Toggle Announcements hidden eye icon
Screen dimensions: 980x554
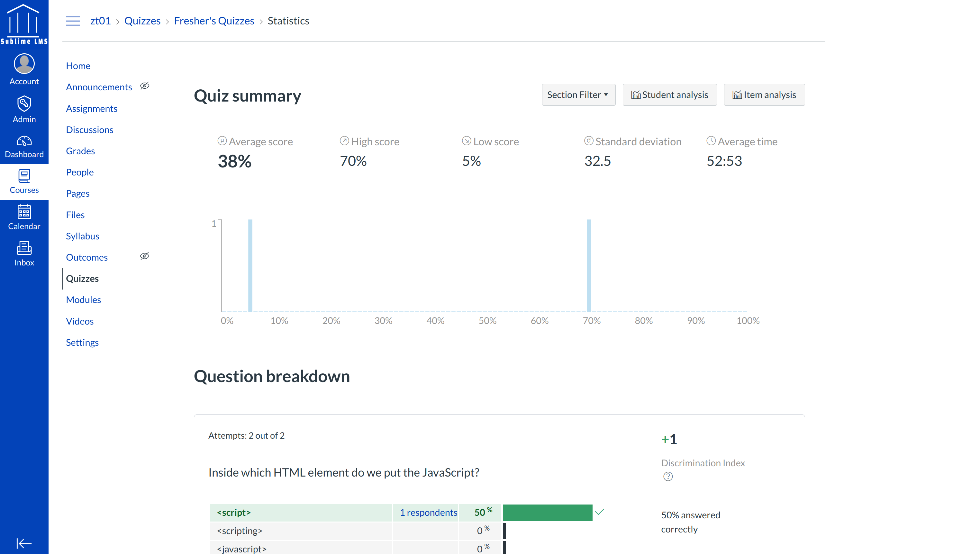pyautogui.click(x=145, y=86)
